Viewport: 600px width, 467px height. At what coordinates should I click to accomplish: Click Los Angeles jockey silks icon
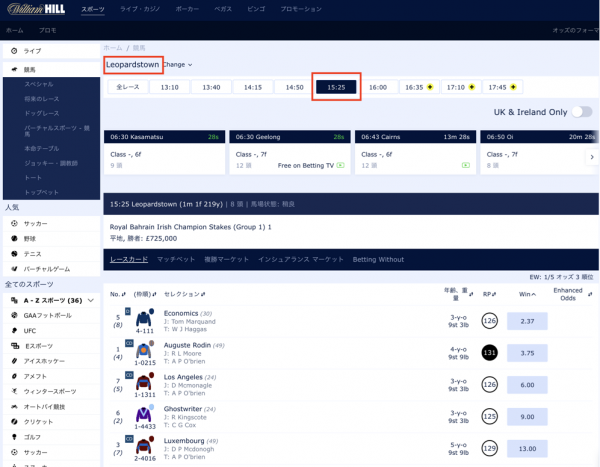(x=145, y=382)
